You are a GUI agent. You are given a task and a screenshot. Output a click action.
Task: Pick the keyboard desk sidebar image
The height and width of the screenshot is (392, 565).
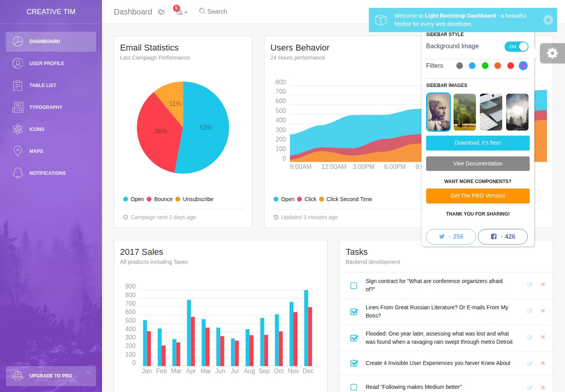click(491, 112)
